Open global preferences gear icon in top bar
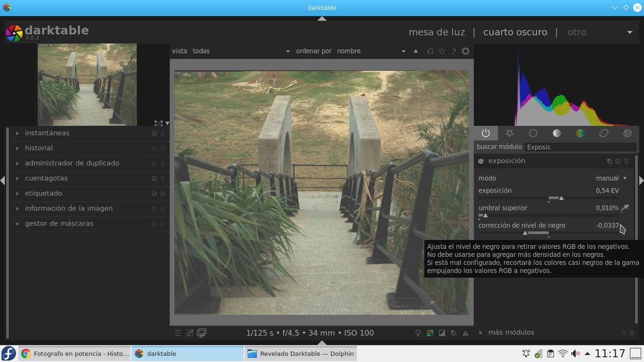 pos(465,51)
